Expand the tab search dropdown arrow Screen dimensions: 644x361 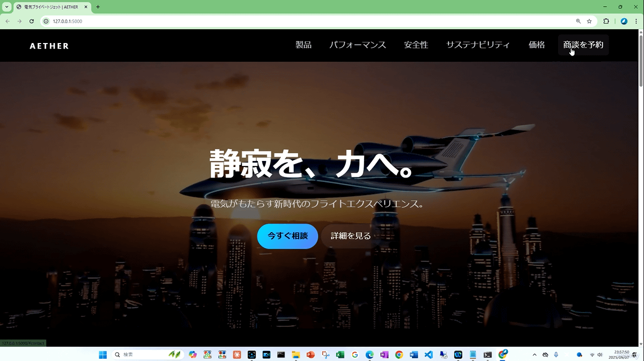coord(7,7)
